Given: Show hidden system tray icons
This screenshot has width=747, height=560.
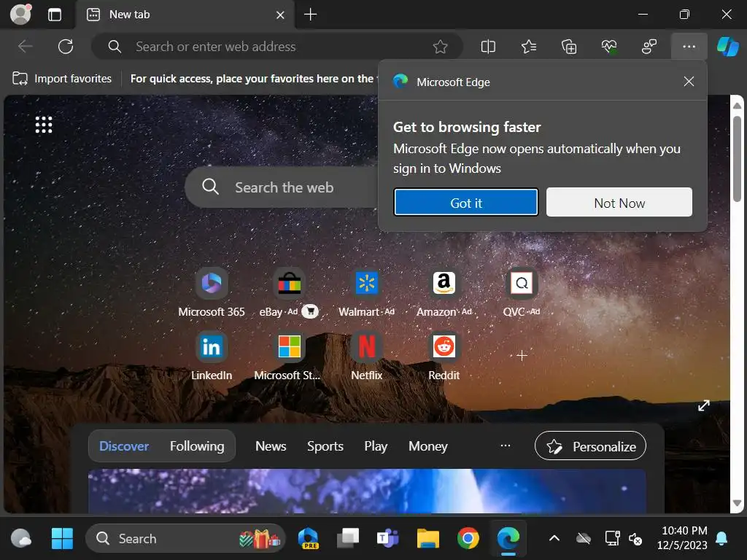Looking at the screenshot, I should click(x=554, y=539).
